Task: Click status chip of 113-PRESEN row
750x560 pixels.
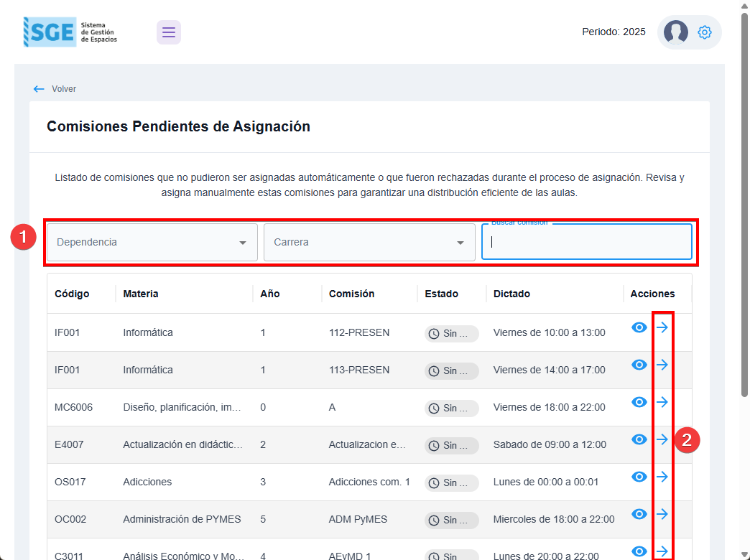Action: 452,370
